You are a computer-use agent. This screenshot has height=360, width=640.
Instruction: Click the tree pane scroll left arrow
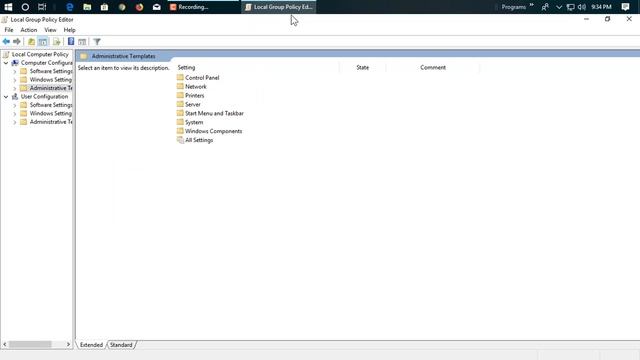click(x=5, y=345)
